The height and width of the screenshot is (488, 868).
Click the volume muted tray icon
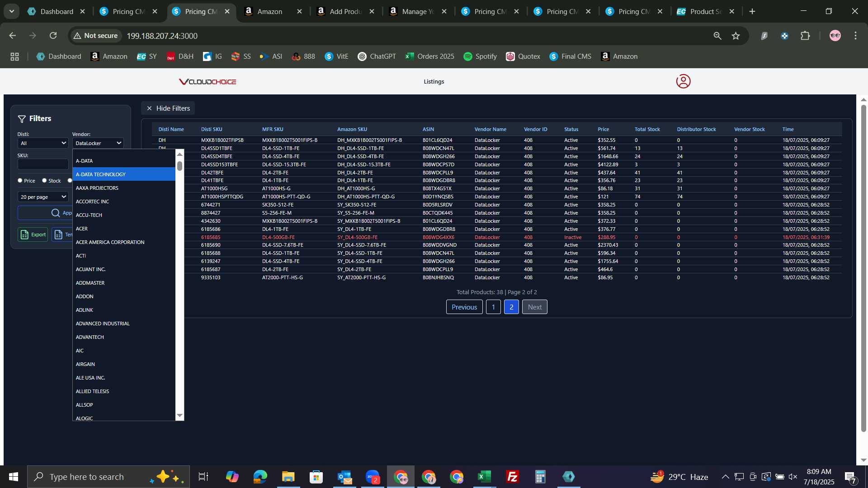click(793, 477)
